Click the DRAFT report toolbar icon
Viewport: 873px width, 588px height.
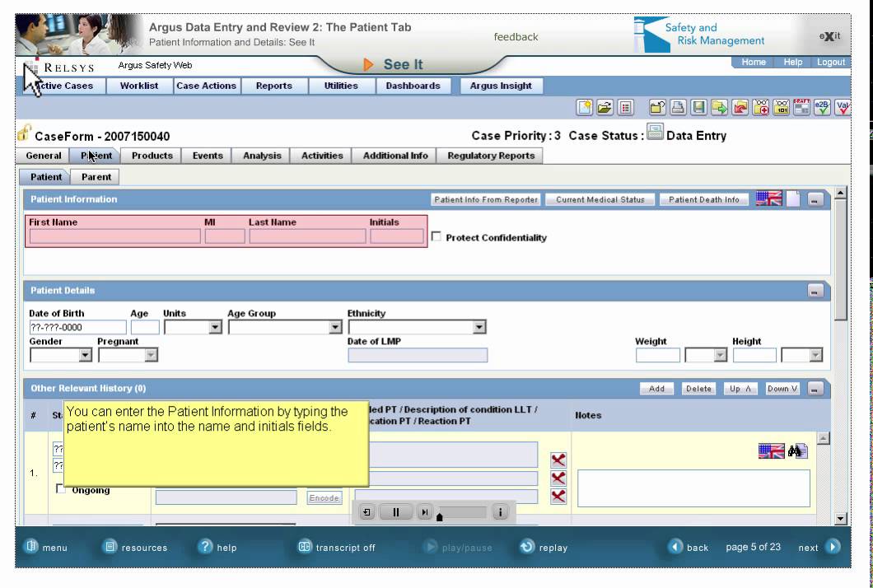(801, 107)
